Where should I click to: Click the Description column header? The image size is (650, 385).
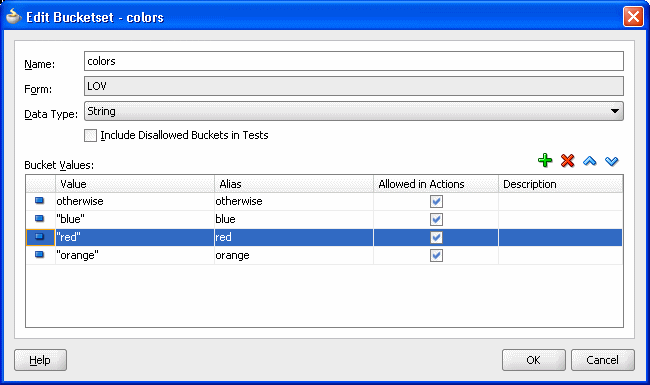(560, 184)
